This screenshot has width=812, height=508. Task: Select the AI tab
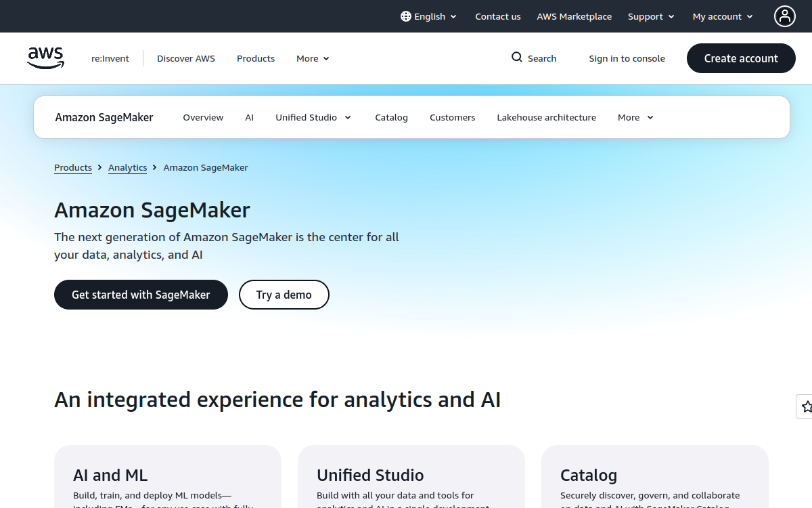tap(249, 117)
